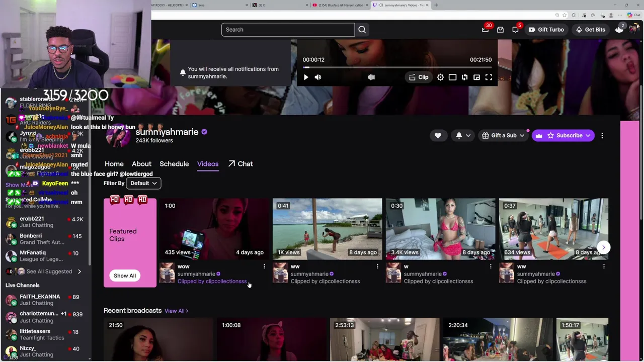The image size is (644, 362).
Task: Switch to the Schedule tab
Action: pos(174,164)
